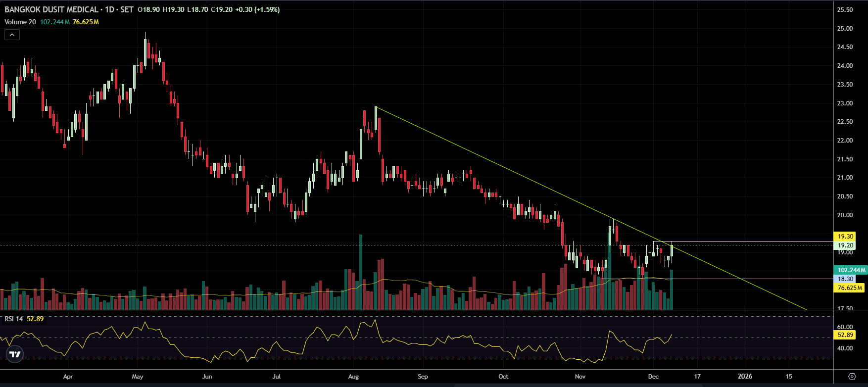Image resolution: width=868 pixels, height=387 pixels.
Task: Click the 21.50 price scale label
Action: point(845,159)
